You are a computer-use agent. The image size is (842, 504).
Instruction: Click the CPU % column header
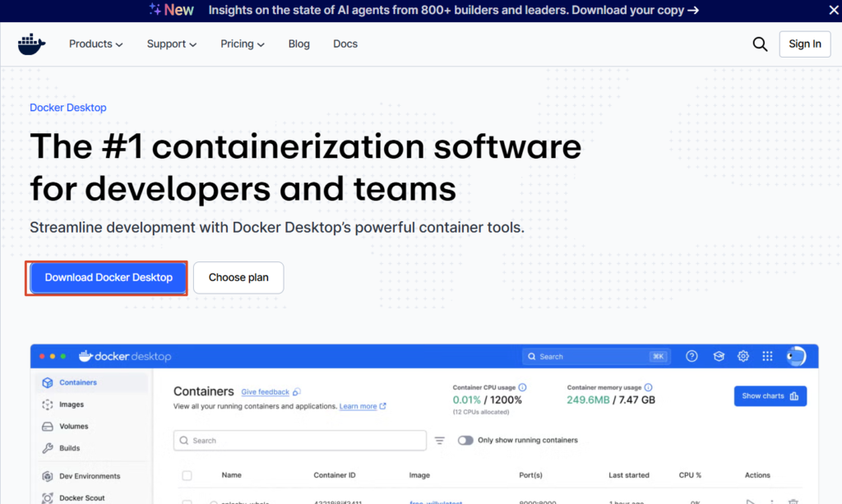[x=690, y=475]
